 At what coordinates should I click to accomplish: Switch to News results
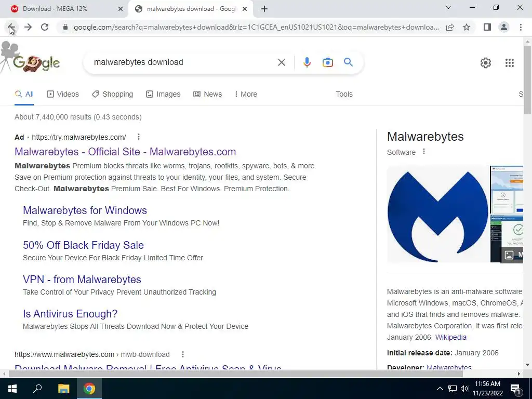(x=208, y=94)
